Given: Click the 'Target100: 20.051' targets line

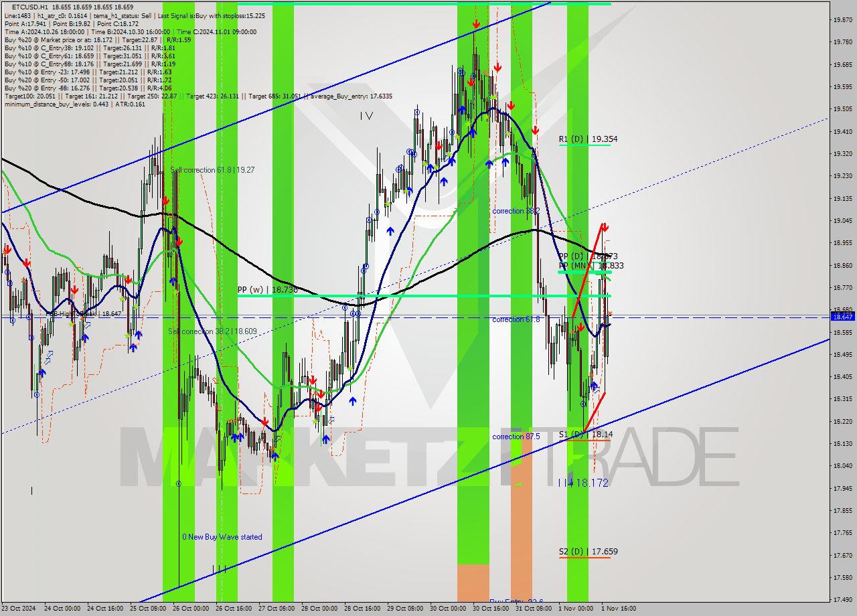Looking at the screenshot, I should tap(198, 96).
